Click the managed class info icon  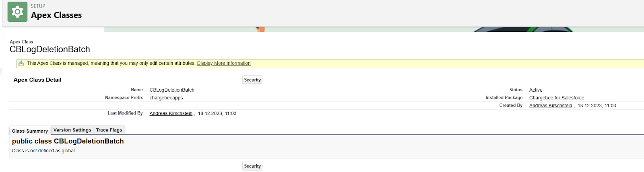pos(21,63)
